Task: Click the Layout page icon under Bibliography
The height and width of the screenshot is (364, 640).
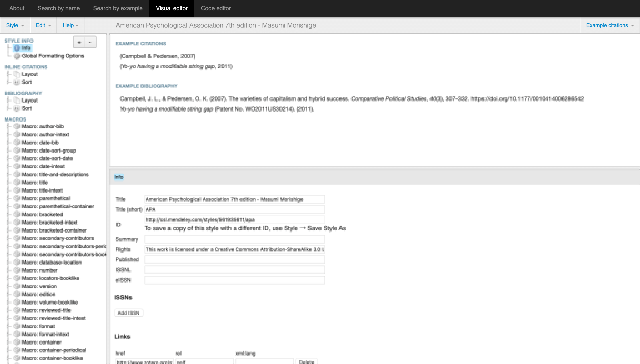Action: [x=17, y=101]
